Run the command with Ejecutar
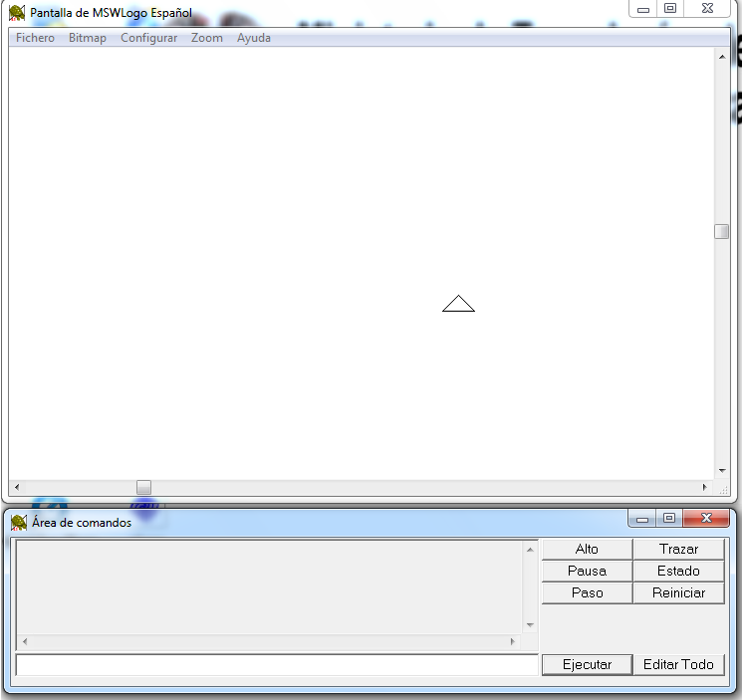This screenshot has width=742, height=700. tap(587, 664)
